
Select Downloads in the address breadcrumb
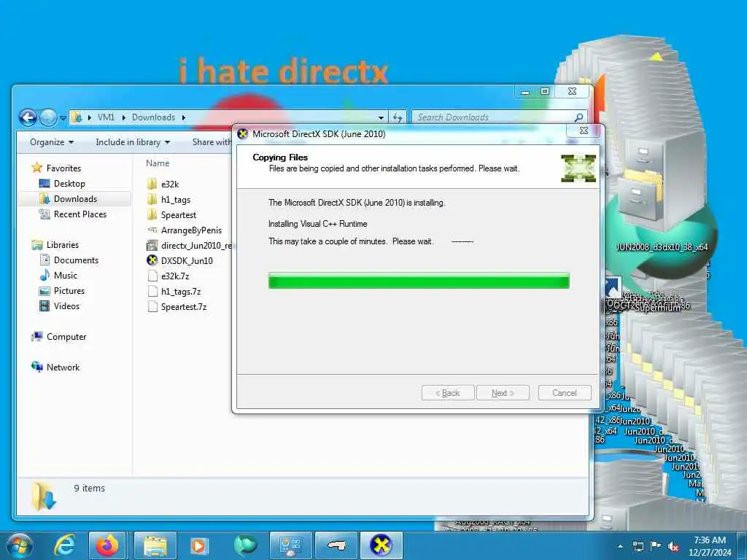coord(153,117)
